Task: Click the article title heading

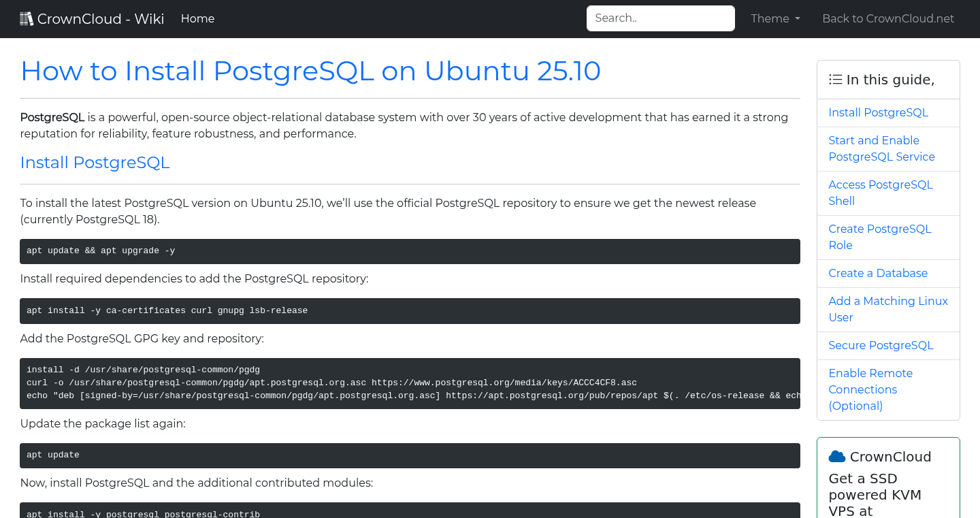Action: point(310,71)
